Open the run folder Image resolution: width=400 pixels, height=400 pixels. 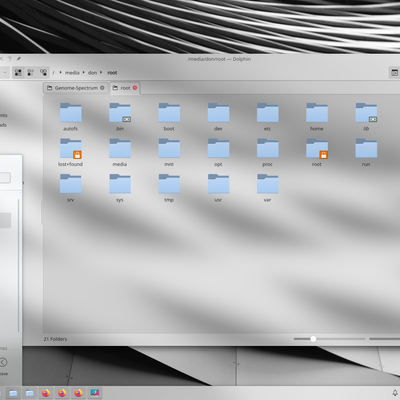click(x=366, y=152)
